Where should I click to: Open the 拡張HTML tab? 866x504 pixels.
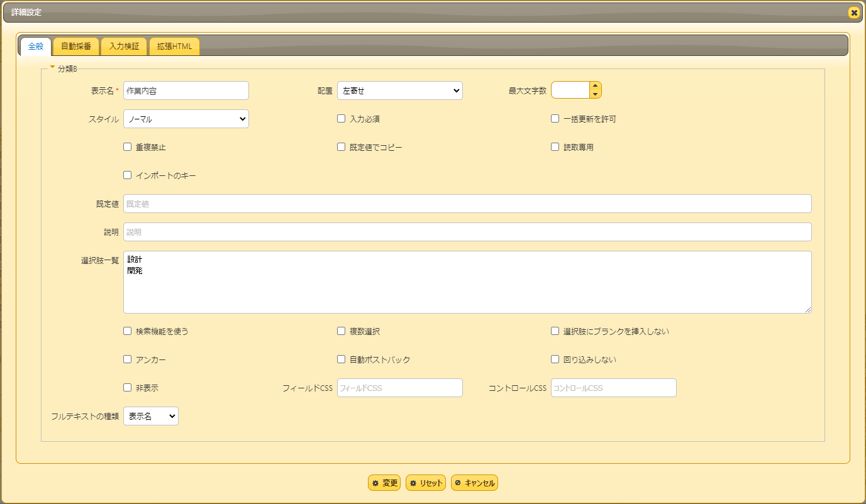tap(175, 47)
